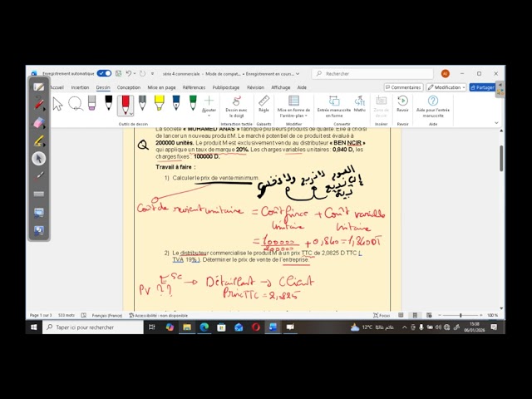The width and height of the screenshot is (532, 399).
Task: Pick the black pen
Action: point(109,103)
